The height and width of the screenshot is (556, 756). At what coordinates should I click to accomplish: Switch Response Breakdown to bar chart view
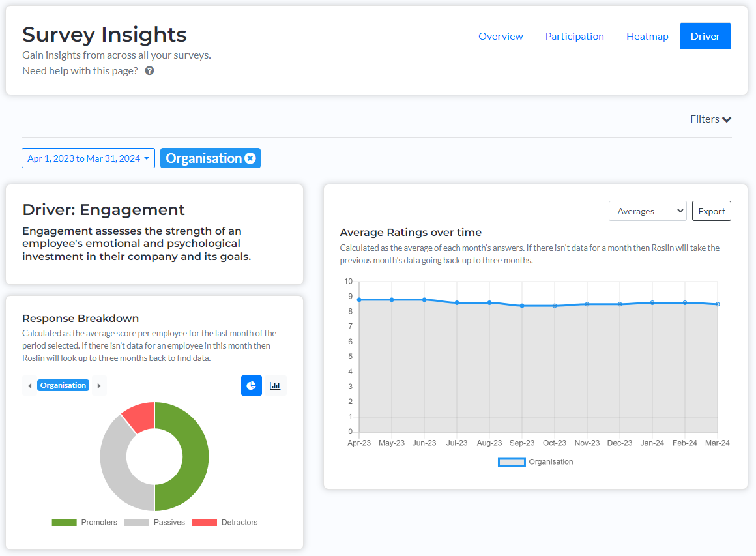(x=274, y=385)
